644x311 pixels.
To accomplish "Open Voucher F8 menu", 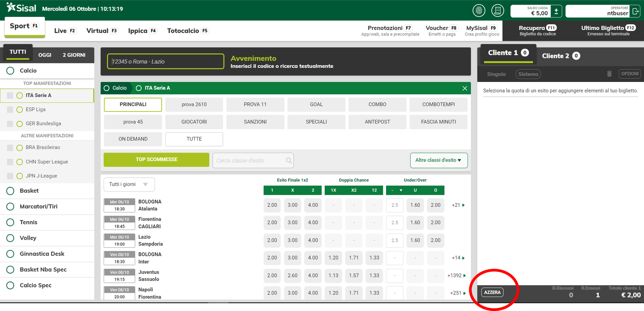I will (442, 31).
